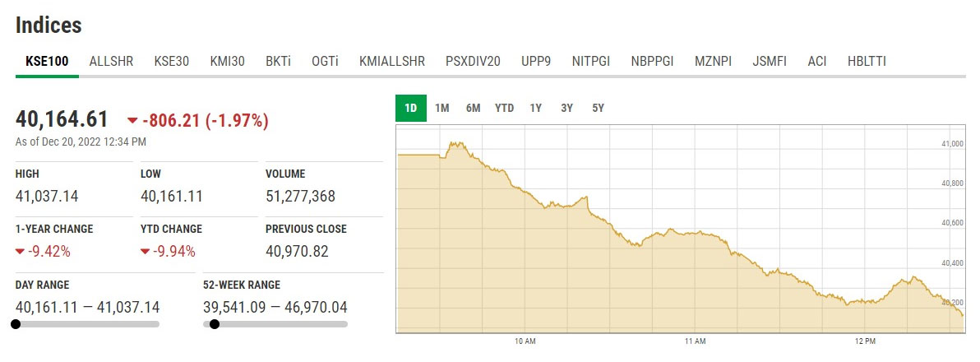Select the NITPGI index tab
The height and width of the screenshot is (362, 980).
591,62
